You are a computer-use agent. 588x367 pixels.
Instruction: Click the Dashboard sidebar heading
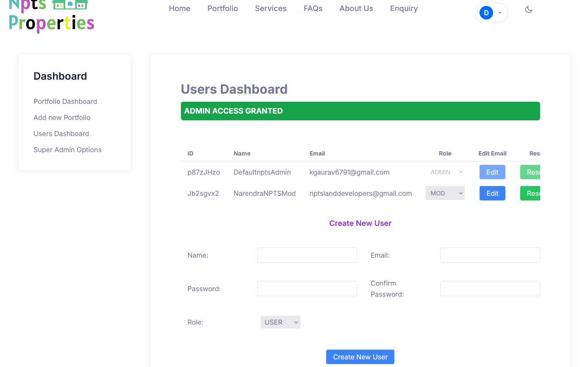(x=60, y=76)
